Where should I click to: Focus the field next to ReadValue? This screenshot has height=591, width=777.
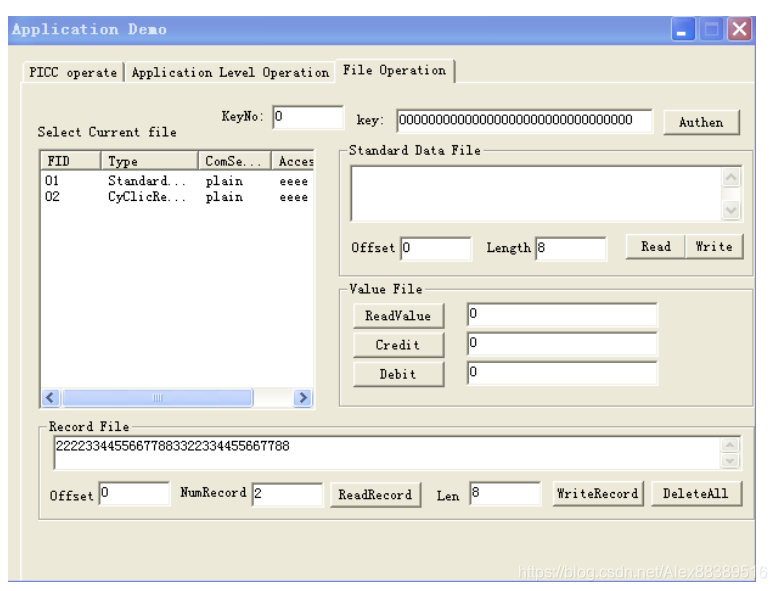[x=562, y=314]
